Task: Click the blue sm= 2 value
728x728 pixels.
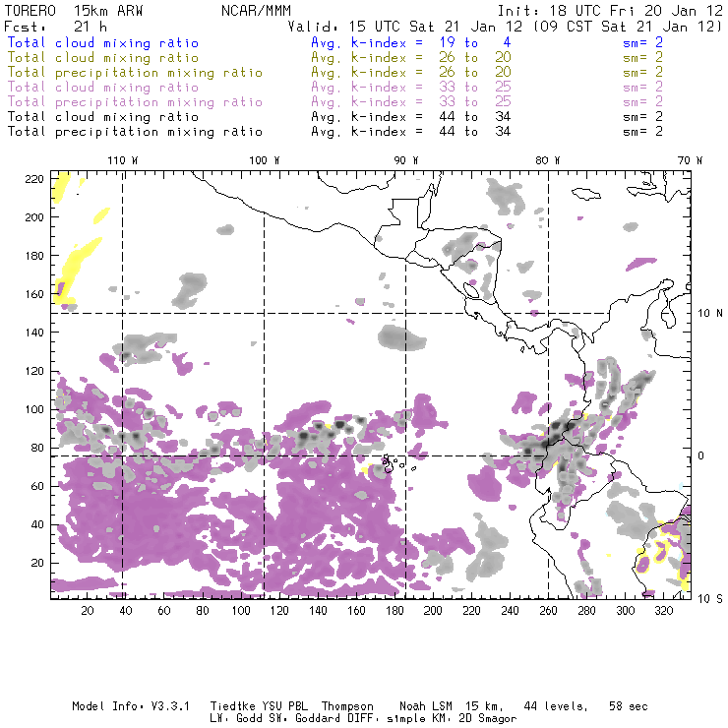Action: tap(643, 42)
